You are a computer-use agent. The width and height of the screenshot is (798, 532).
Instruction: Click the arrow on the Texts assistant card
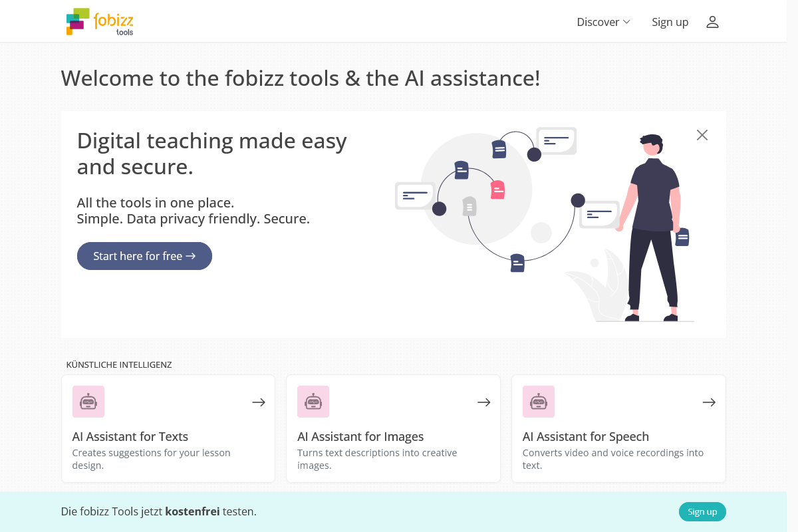(x=258, y=402)
